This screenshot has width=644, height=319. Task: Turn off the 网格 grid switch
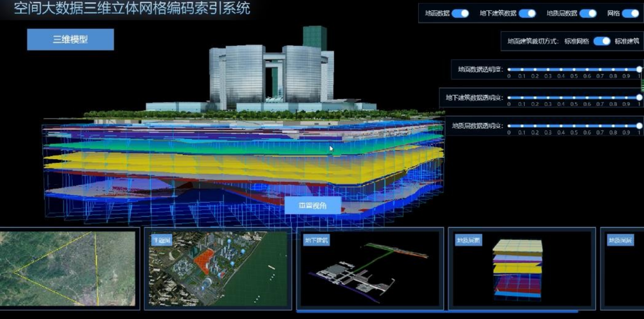631,13
